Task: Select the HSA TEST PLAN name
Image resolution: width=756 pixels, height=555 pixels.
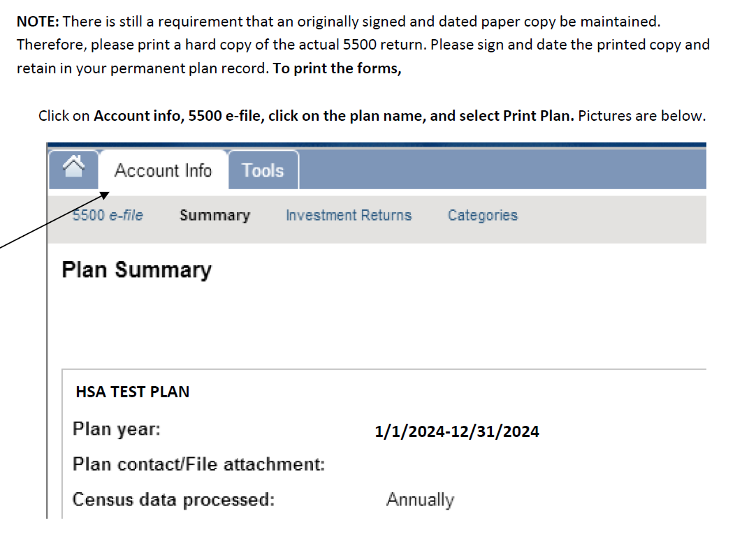Action: [132, 392]
